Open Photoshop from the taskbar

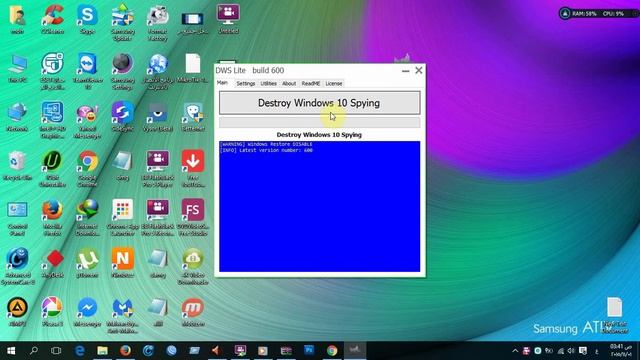click(x=309, y=350)
